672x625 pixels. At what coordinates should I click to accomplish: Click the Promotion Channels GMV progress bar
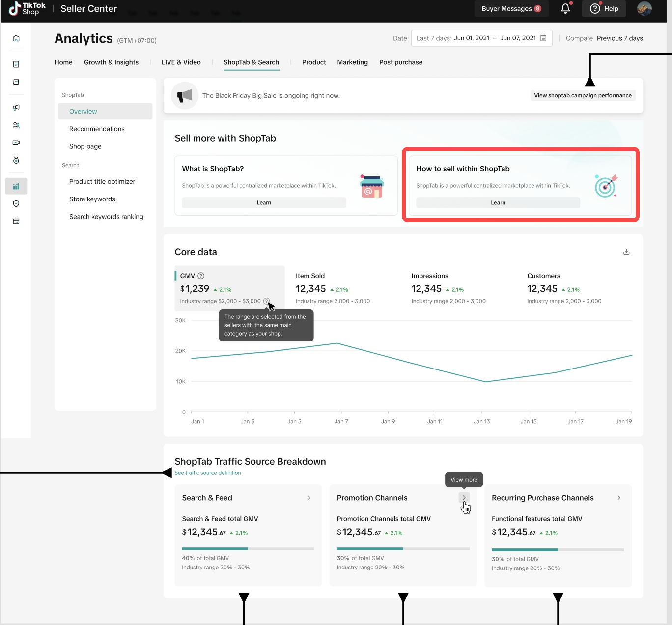click(403, 548)
